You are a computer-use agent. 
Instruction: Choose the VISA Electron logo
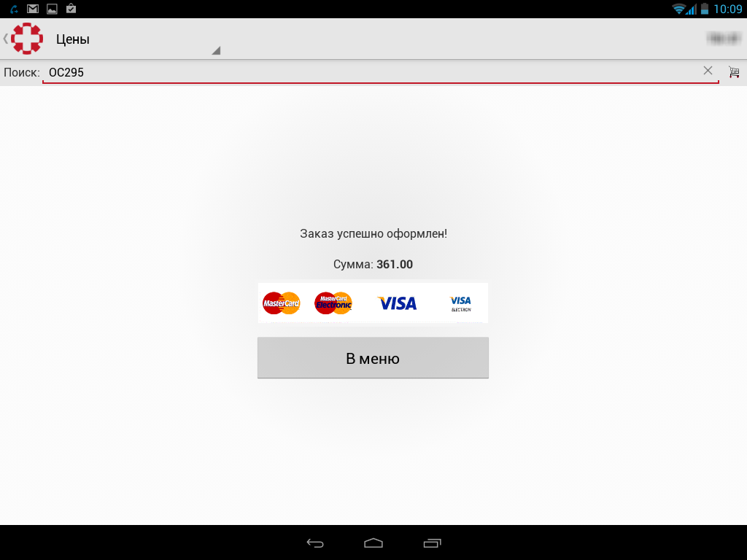point(461,303)
